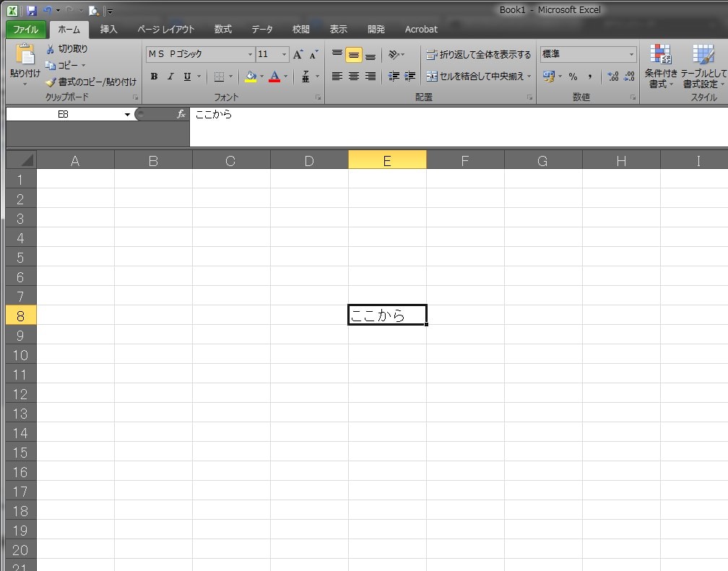Select the Italic icon
Viewport: 728px width, 571px height.
tap(170, 77)
